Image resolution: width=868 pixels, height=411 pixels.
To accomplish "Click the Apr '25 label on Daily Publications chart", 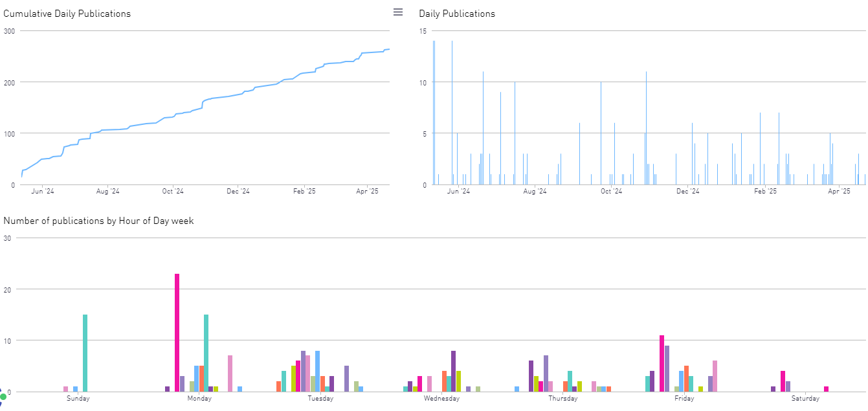I will coord(840,191).
